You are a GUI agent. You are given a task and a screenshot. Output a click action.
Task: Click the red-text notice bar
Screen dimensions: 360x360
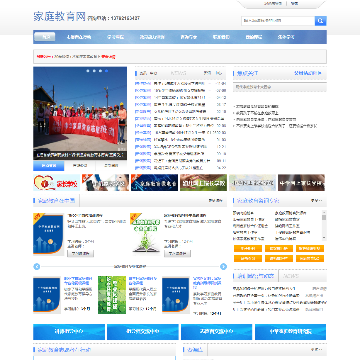(x=180, y=56)
